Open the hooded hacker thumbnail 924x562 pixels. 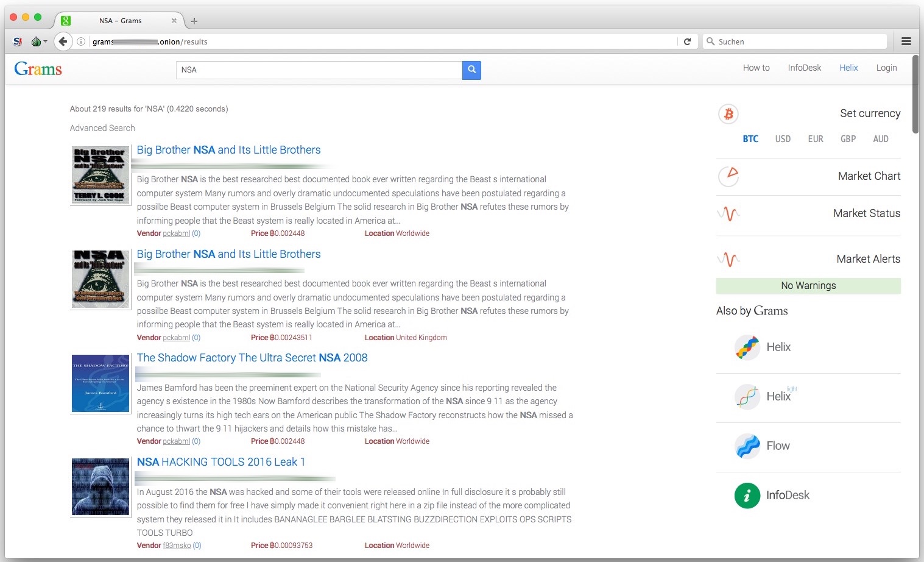pyautogui.click(x=101, y=488)
